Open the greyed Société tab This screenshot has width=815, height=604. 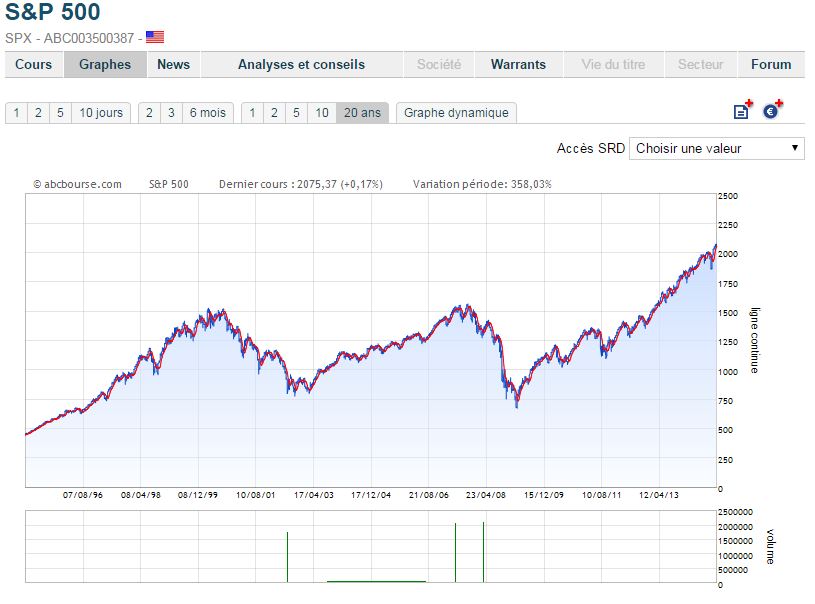(x=439, y=64)
